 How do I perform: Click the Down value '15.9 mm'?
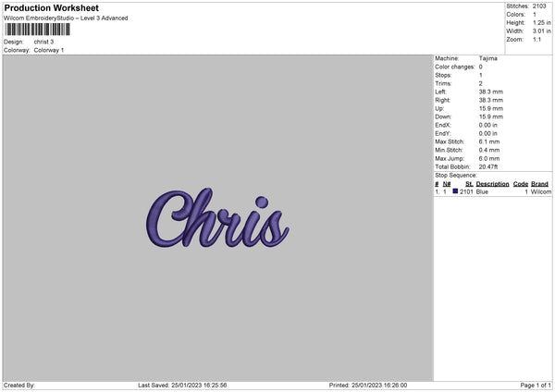[491, 116]
